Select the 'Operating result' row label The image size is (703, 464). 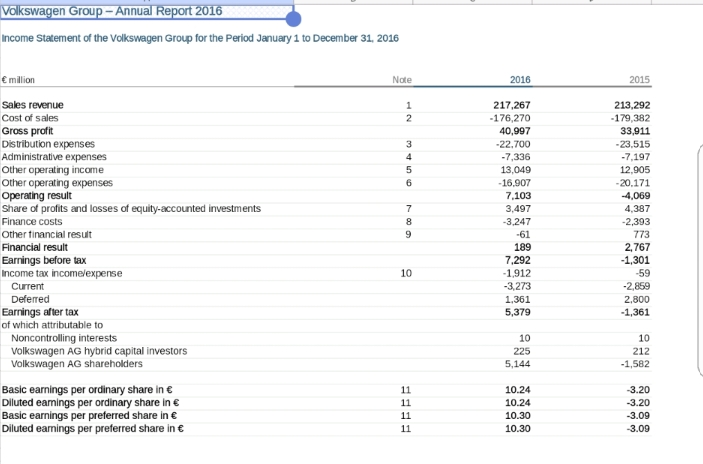tap(37, 196)
